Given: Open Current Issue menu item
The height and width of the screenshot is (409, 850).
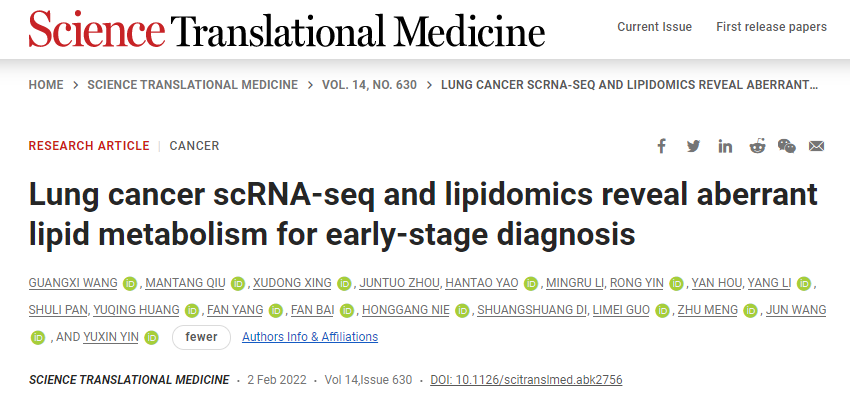Looking at the screenshot, I should pyautogui.click(x=654, y=27).
